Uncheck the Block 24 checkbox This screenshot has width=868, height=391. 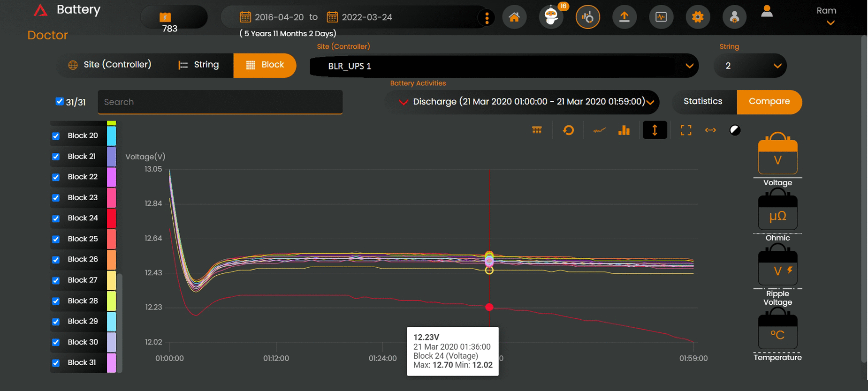56,218
